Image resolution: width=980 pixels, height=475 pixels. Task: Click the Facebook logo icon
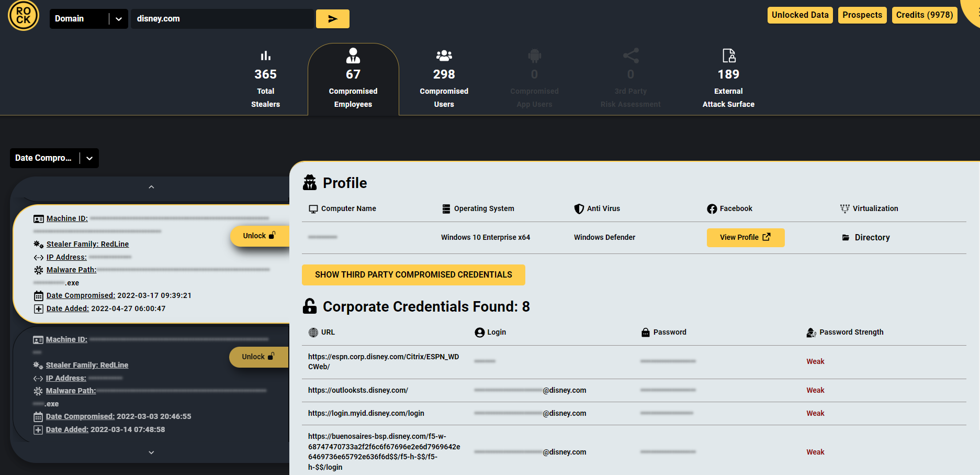(x=712, y=209)
